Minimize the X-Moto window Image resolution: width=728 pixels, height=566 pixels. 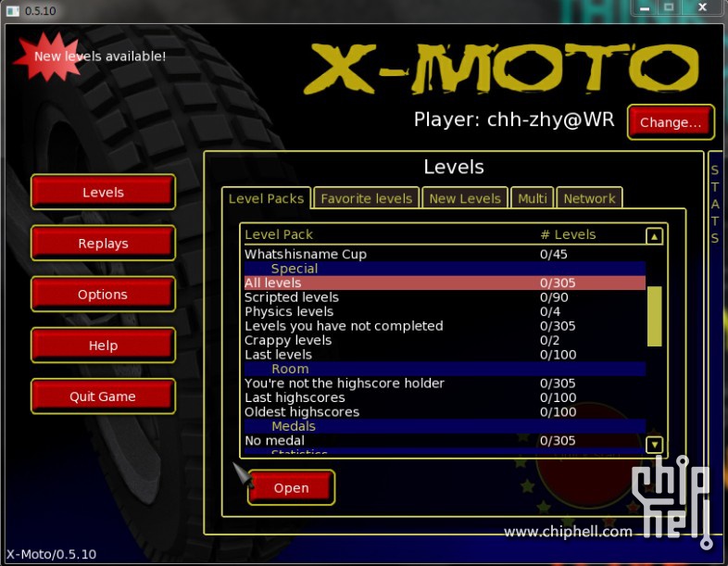645,8
